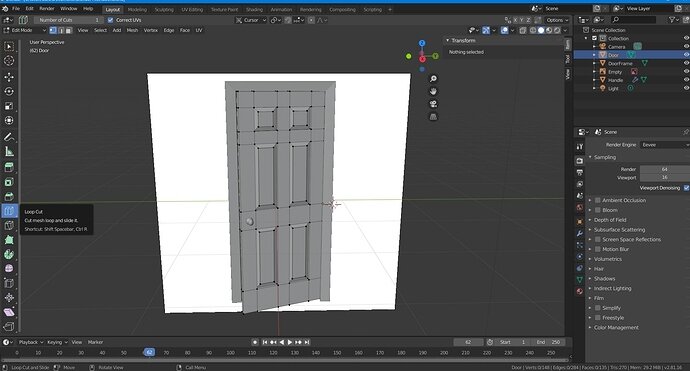Activate the Move tool

[9, 77]
